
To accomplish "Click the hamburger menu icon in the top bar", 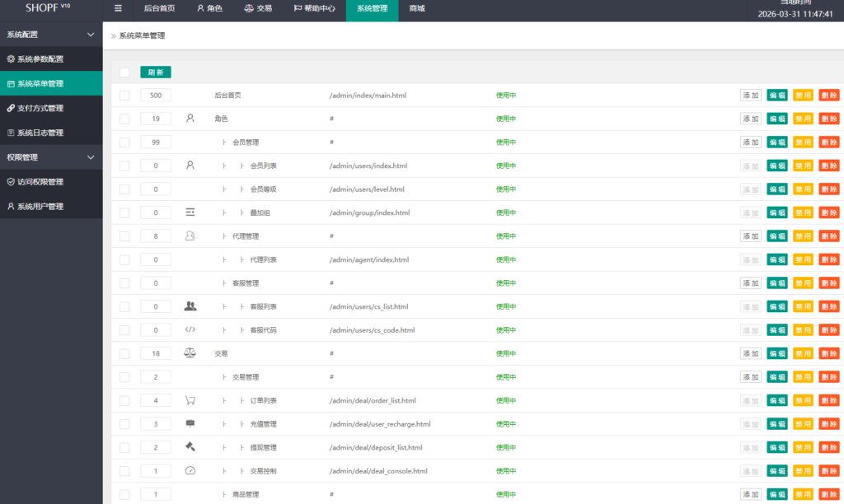I will click(x=118, y=9).
